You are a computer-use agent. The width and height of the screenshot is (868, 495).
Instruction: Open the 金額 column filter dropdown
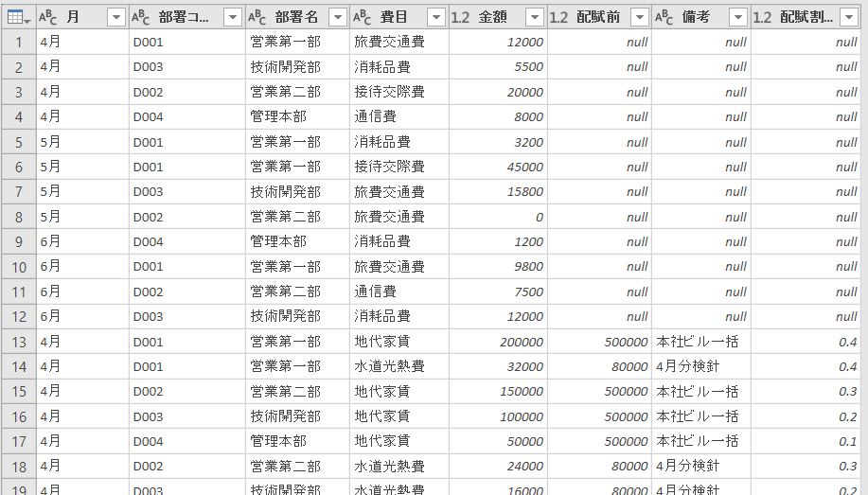point(534,17)
